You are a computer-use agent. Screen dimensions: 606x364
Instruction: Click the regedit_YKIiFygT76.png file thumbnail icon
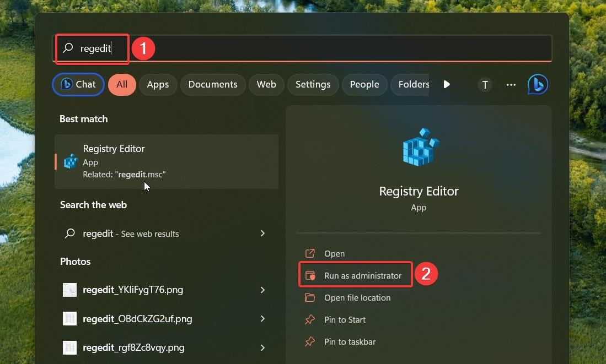[x=69, y=290]
